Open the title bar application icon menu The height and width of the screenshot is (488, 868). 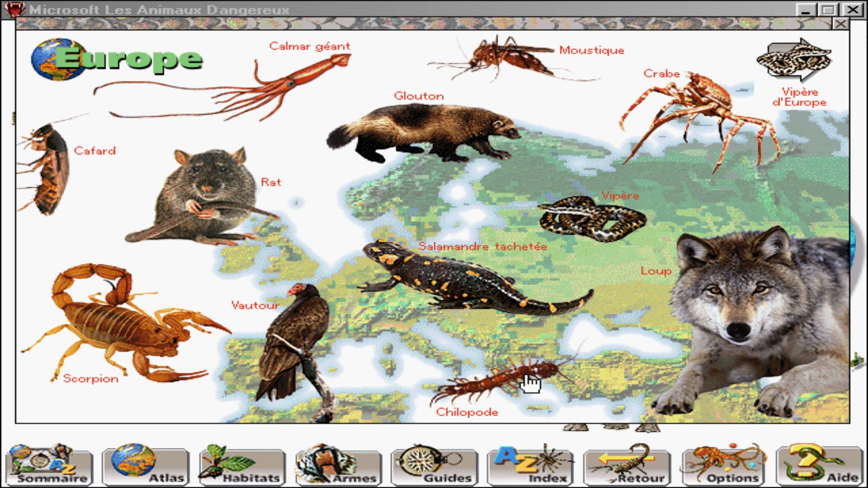[14, 9]
